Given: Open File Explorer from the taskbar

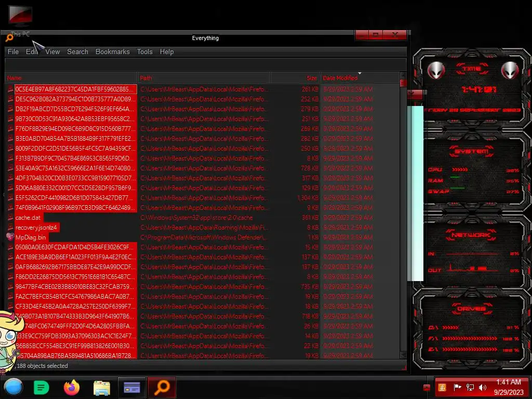Looking at the screenshot, I should pos(102,388).
